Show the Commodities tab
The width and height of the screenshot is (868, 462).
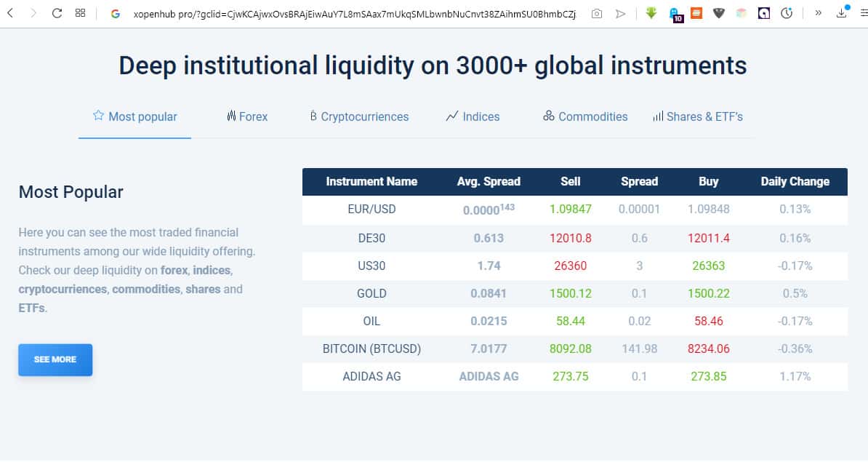pos(585,116)
